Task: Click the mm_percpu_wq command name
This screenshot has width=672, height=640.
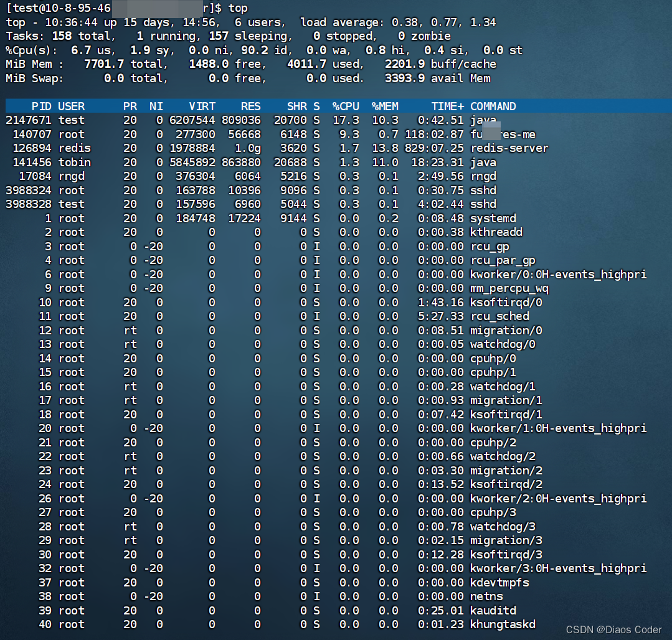Action: tap(509, 288)
